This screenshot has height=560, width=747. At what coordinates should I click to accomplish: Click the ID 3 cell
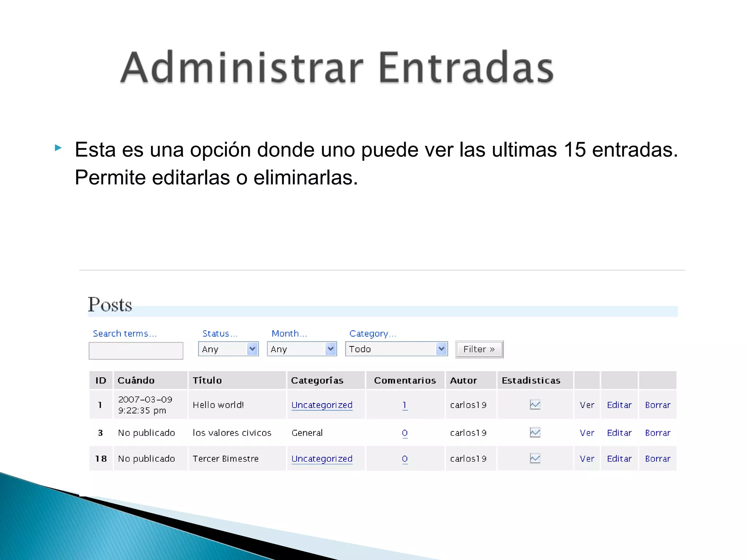(101, 433)
